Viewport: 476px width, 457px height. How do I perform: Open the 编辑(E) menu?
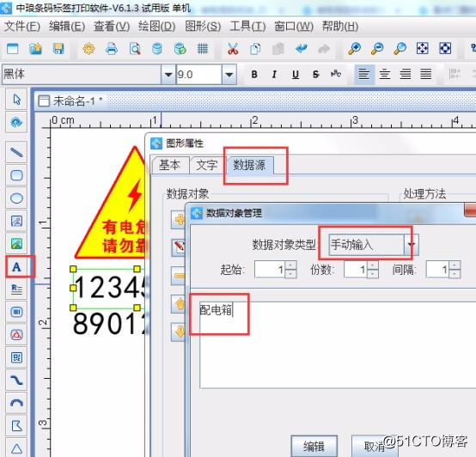67,26
